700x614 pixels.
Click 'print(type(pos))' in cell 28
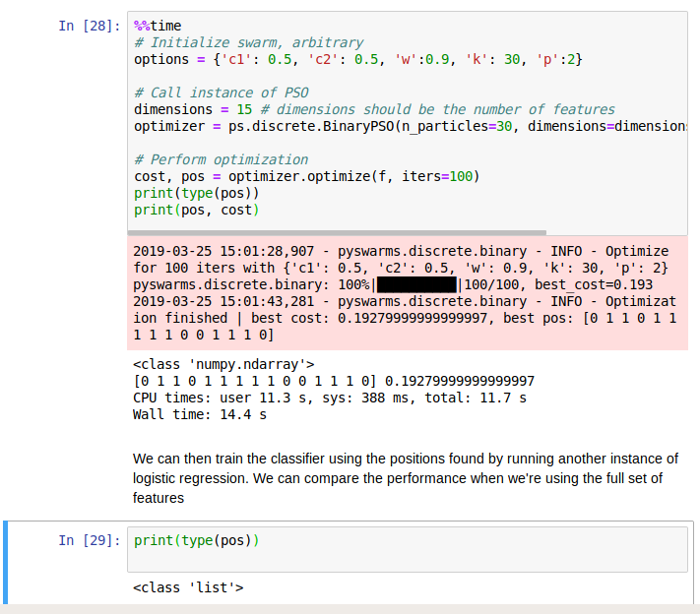(x=197, y=193)
